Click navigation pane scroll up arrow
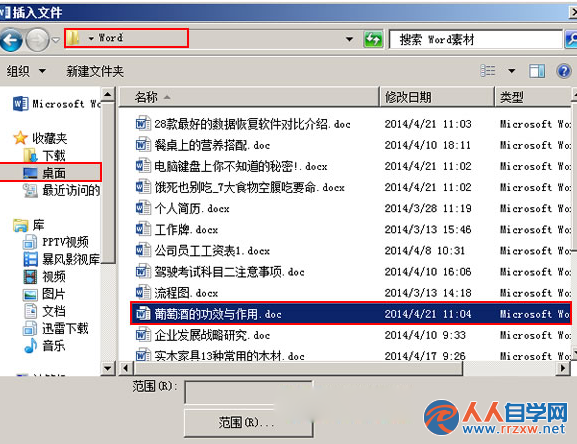 tap(108, 95)
